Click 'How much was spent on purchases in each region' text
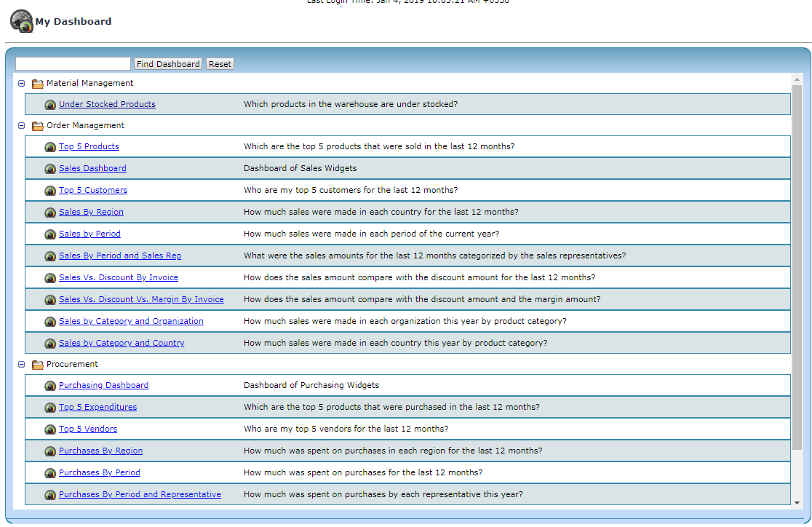Image resolution: width=812 pixels, height=527 pixels. (x=393, y=451)
